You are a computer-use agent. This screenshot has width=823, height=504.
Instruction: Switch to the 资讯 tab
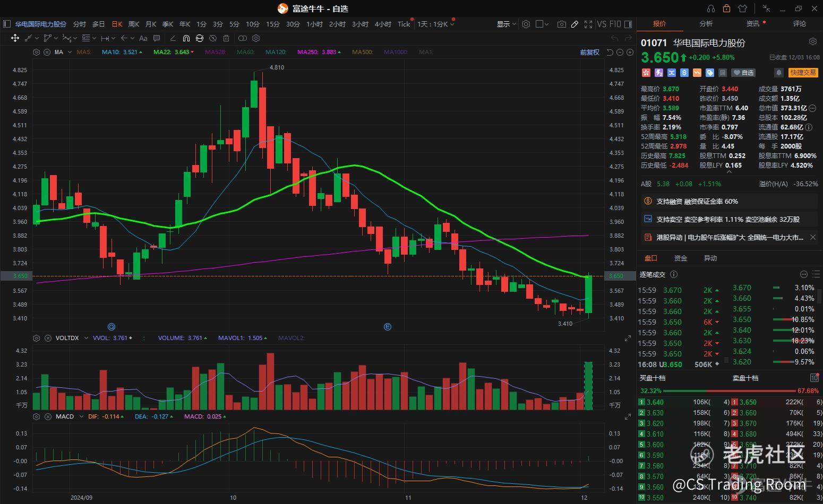pyautogui.click(x=753, y=24)
